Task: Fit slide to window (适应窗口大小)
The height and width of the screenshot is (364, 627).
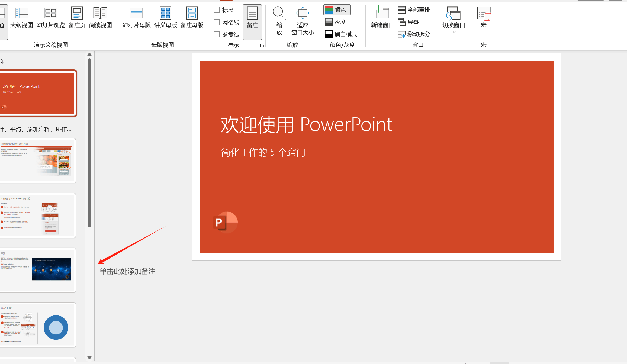Action: 303,21
